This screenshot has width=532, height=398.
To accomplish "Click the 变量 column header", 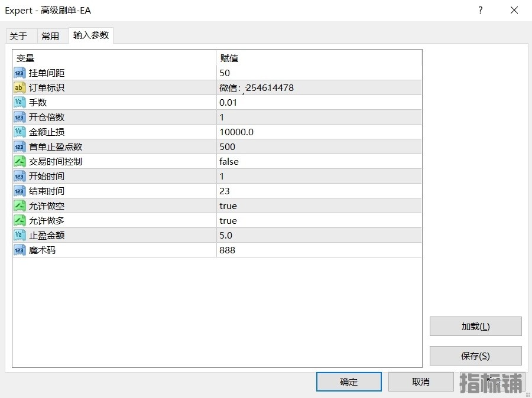I will coord(115,58).
